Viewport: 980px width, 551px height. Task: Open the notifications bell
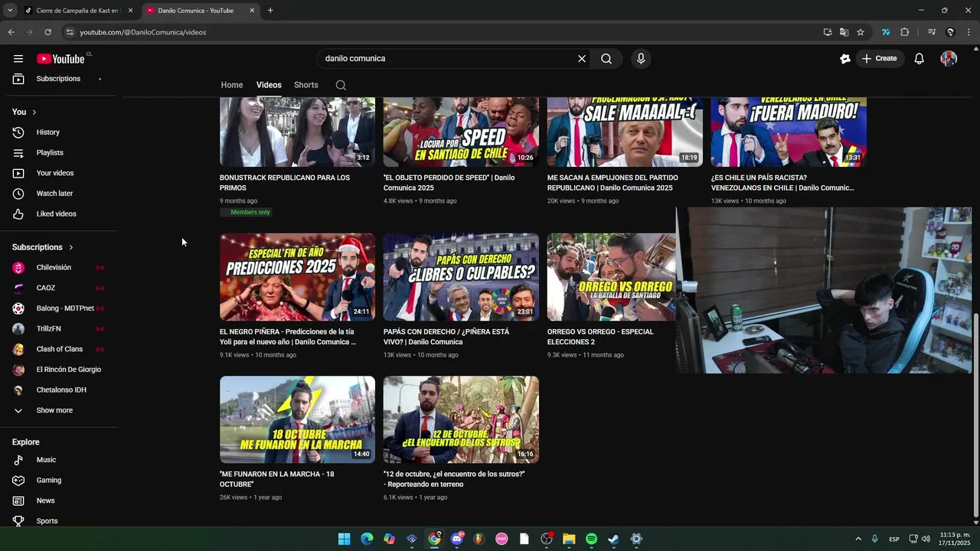920,59
